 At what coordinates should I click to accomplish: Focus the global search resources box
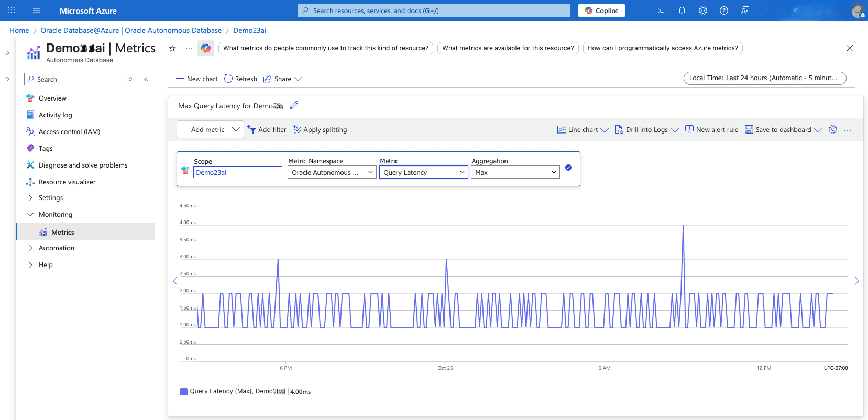tap(434, 10)
